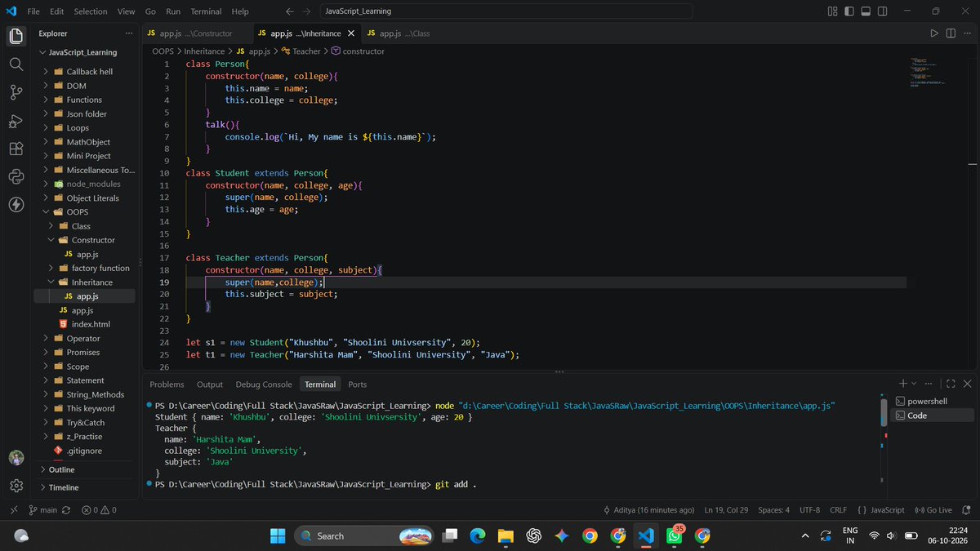
Task: Toggle the Primary Side Bar
Action: click(x=849, y=11)
